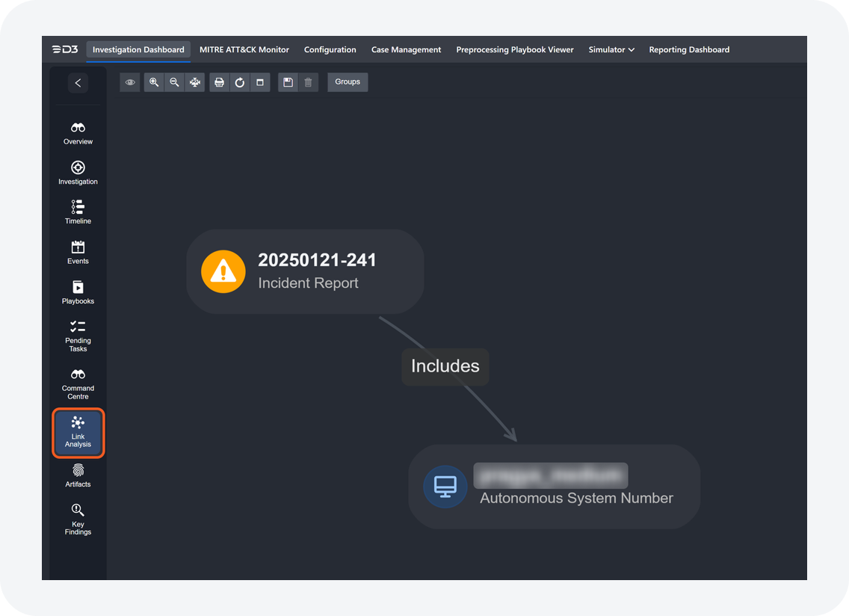Open Artifacts fingerprint sidebar item
Image resolution: width=849 pixels, height=616 pixels.
click(78, 475)
